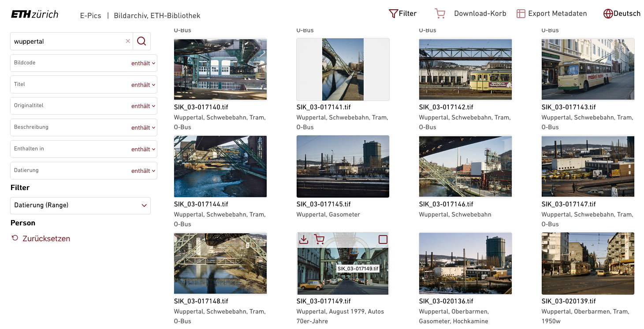The width and height of the screenshot is (644, 329).
Task: Expand the Datierung (Range) dropdown
Action: [80, 206]
